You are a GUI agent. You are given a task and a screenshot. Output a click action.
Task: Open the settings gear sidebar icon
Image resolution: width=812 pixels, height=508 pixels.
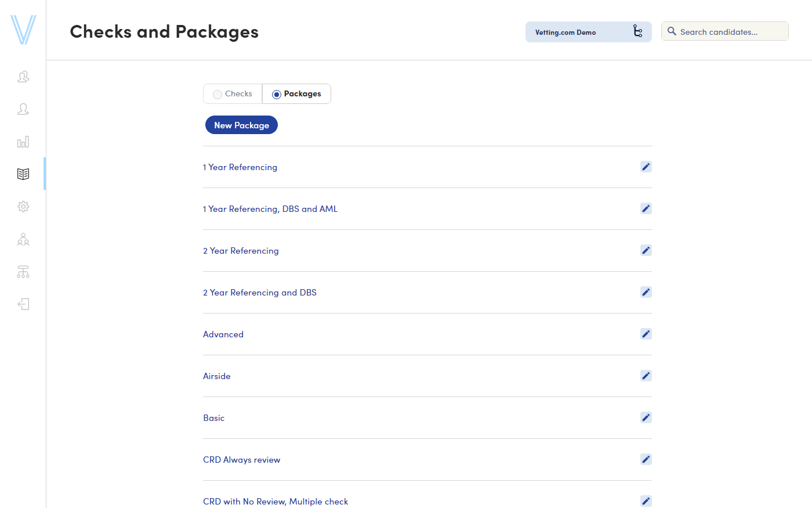click(x=23, y=207)
